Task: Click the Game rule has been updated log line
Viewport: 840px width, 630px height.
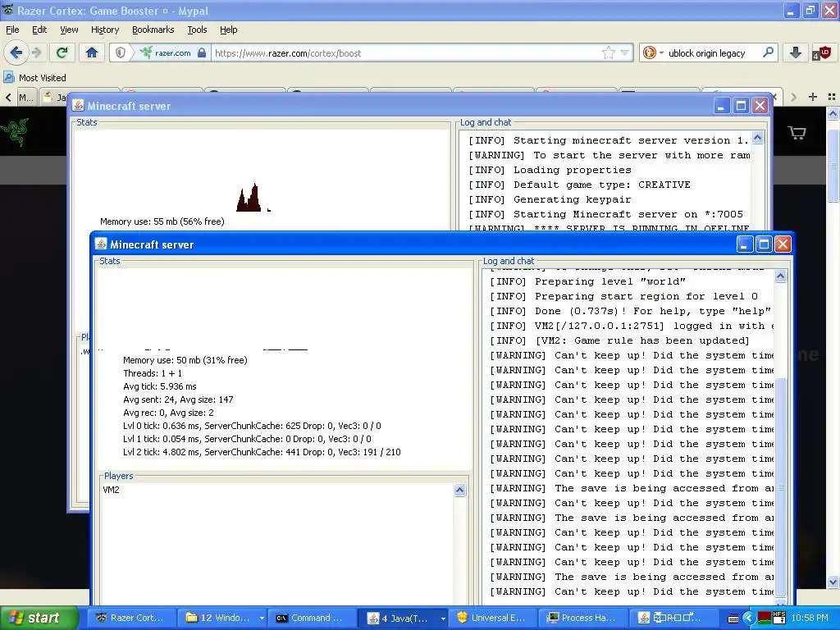Action: [x=619, y=340]
